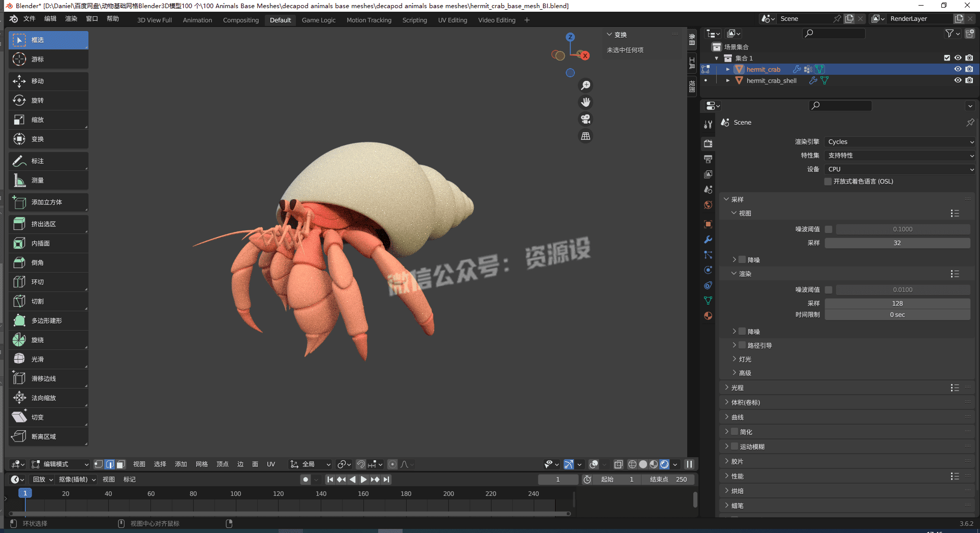The width and height of the screenshot is (980, 533).
Task: Open the 全局 transform orientation dropdown
Action: pyautogui.click(x=310, y=464)
